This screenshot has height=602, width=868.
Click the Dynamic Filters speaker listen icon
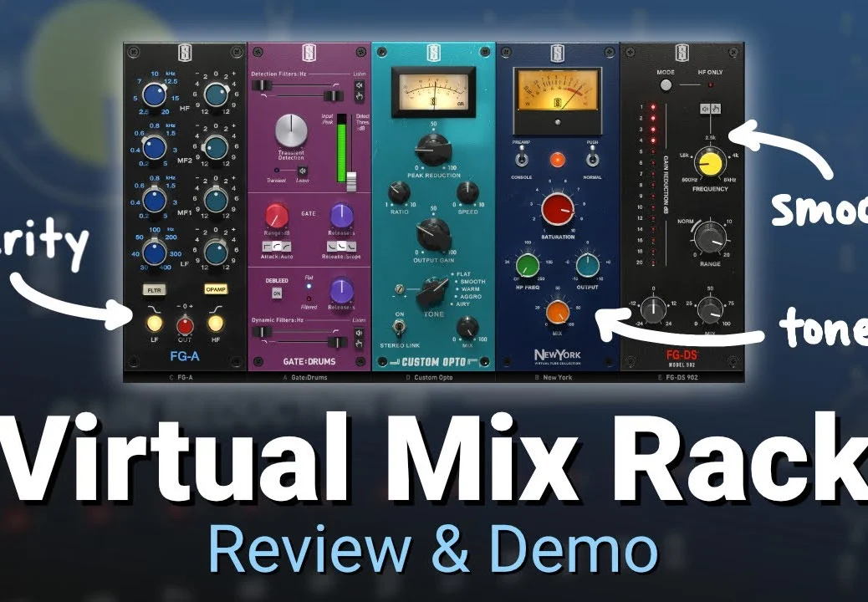(359, 333)
